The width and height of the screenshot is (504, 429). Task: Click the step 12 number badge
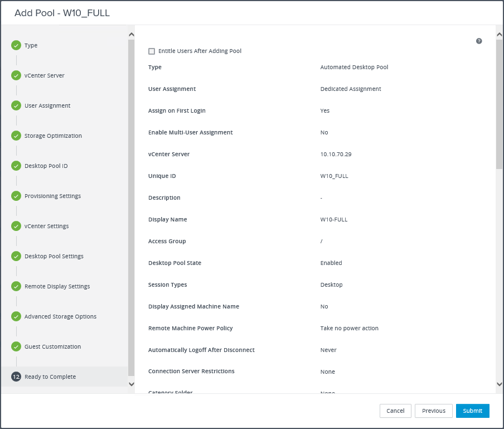[16, 377]
